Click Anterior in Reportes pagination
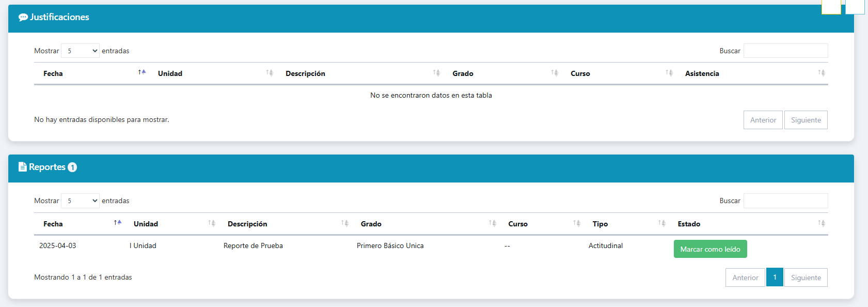868x307 pixels. (x=745, y=278)
